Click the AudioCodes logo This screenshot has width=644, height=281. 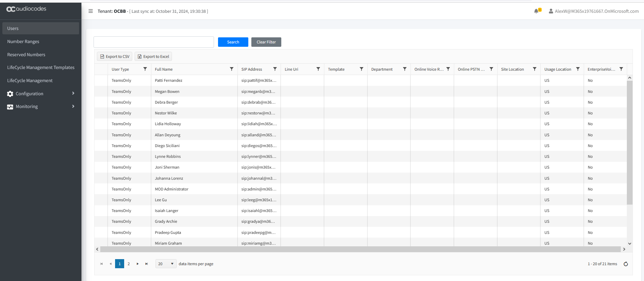[x=26, y=9]
